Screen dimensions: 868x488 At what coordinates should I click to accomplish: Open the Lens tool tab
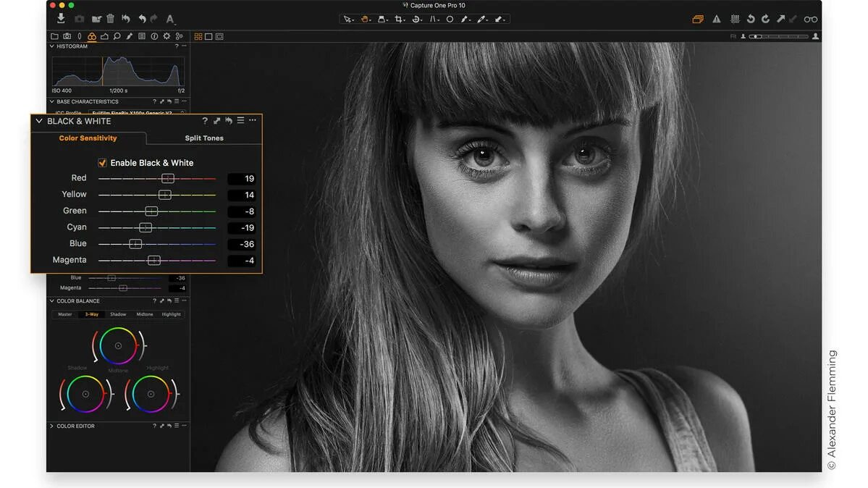79,36
